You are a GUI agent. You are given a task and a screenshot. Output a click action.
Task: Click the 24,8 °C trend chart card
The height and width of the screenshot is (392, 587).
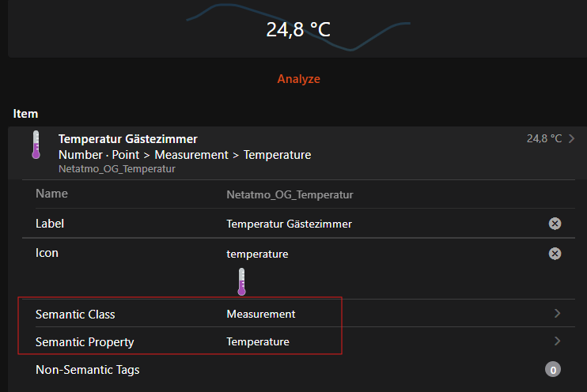click(x=297, y=28)
